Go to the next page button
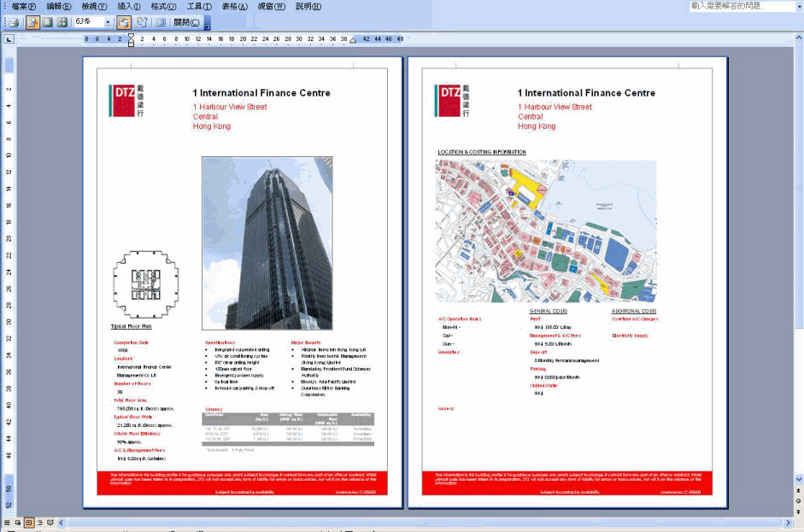This screenshot has width=804, height=532. tap(799, 512)
